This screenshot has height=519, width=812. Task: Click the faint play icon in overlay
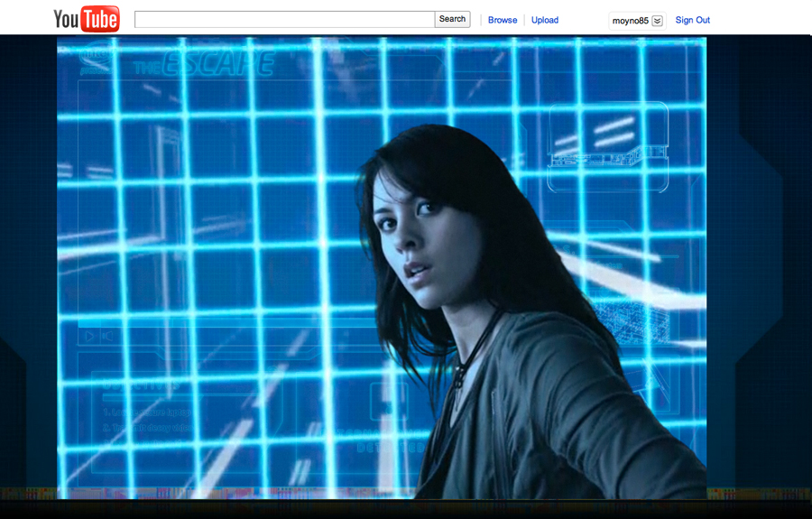coord(89,337)
